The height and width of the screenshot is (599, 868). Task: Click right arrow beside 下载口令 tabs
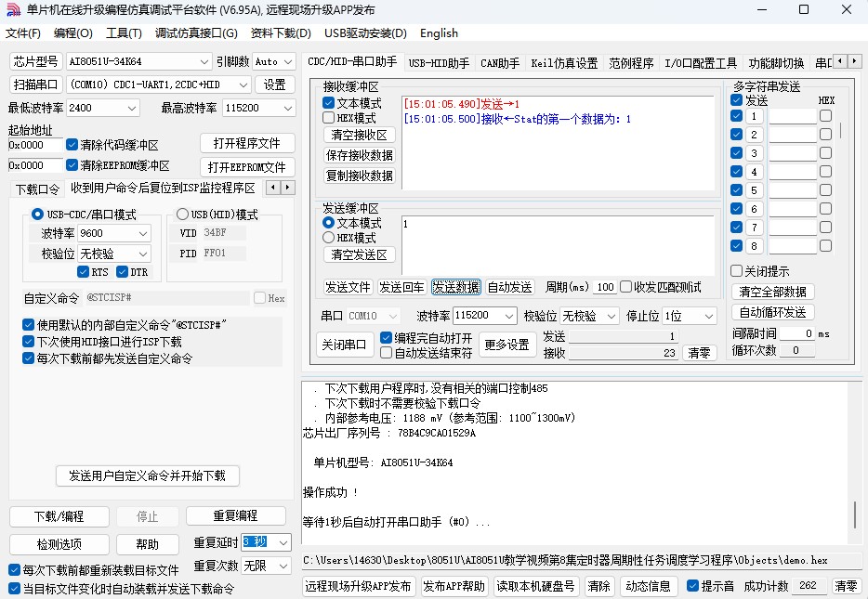click(288, 188)
